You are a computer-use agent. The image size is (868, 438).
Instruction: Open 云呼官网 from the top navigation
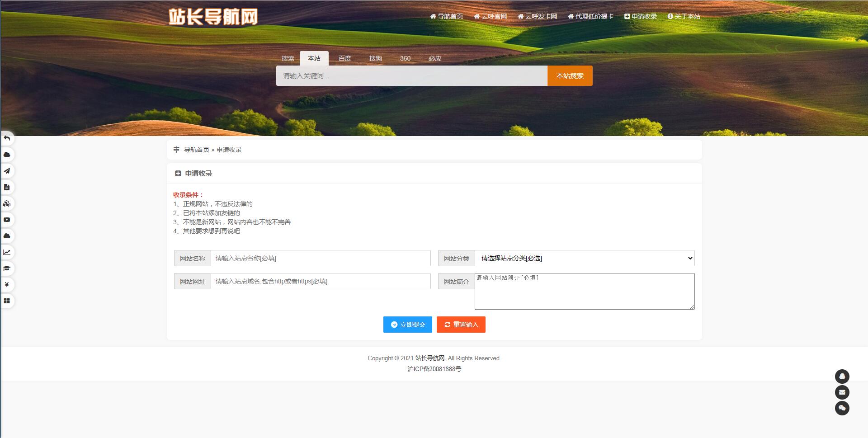(491, 16)
